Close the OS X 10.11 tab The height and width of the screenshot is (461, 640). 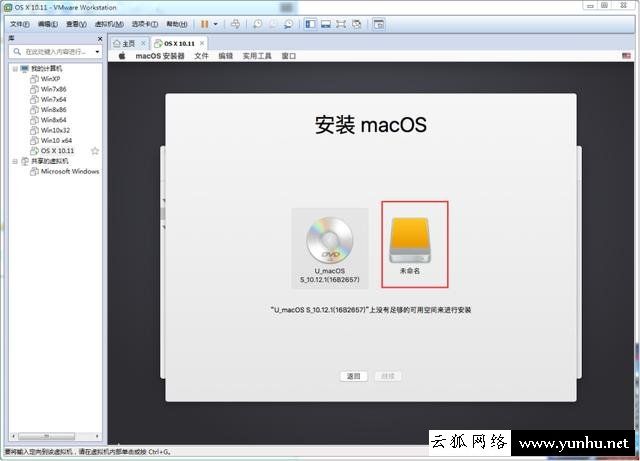pyautogui.click(x=202, y=43)
